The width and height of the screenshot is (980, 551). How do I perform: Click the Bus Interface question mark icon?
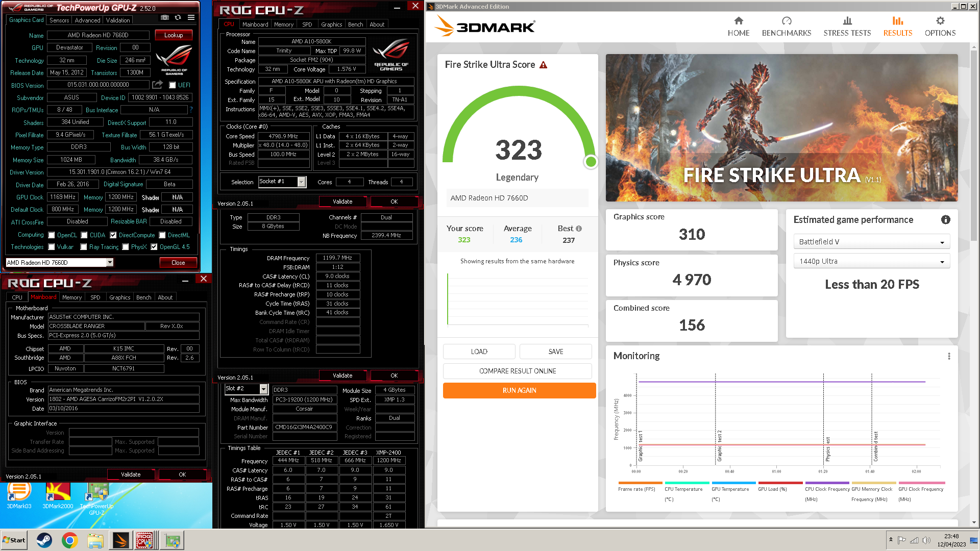click(x=191, y=110)
